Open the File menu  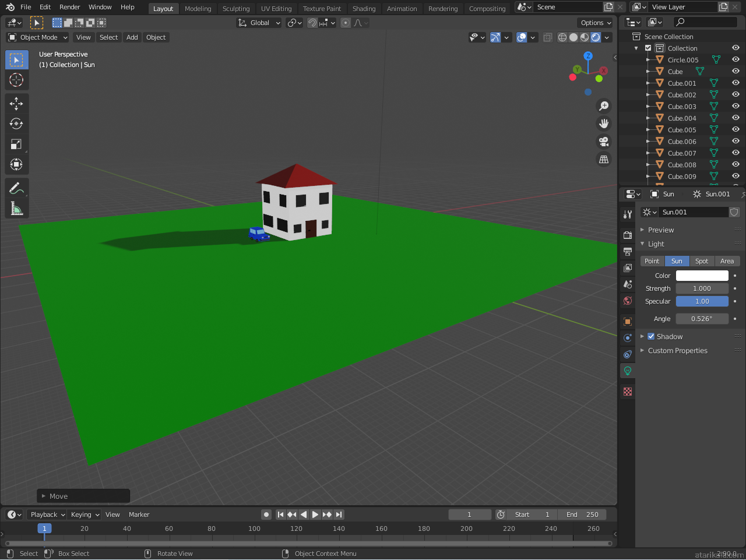click(26, 7)
